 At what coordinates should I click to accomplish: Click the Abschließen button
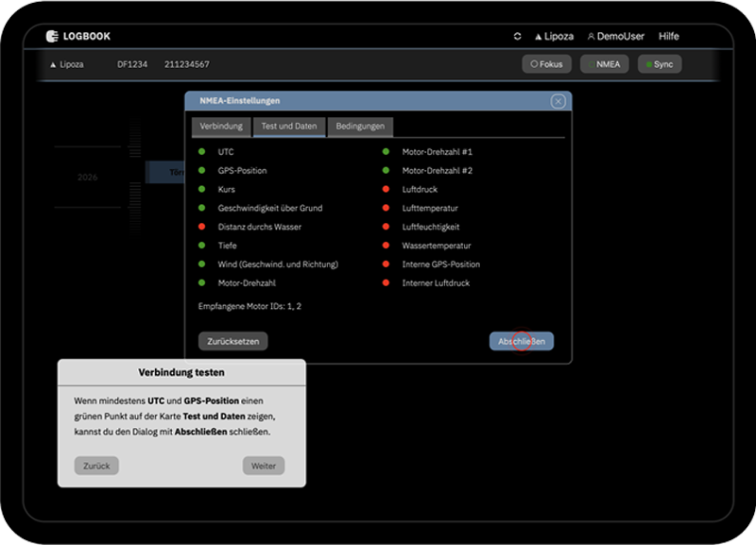point(522,342)
